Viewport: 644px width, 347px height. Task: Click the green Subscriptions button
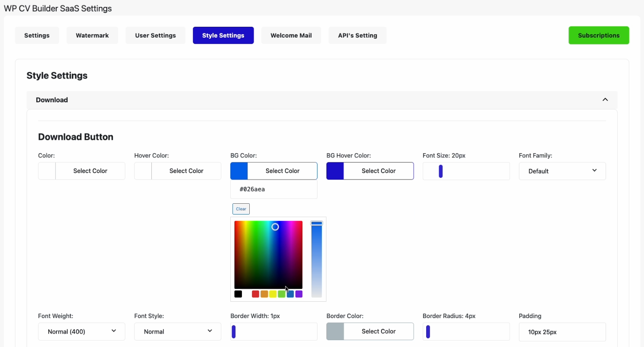(599, 35)
